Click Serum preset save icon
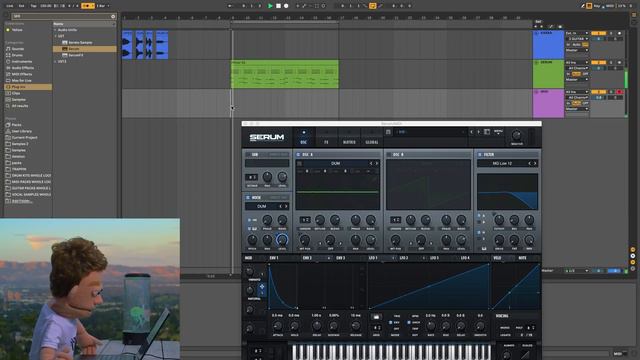Screen dimensions: 640x360 click(388, 132)
